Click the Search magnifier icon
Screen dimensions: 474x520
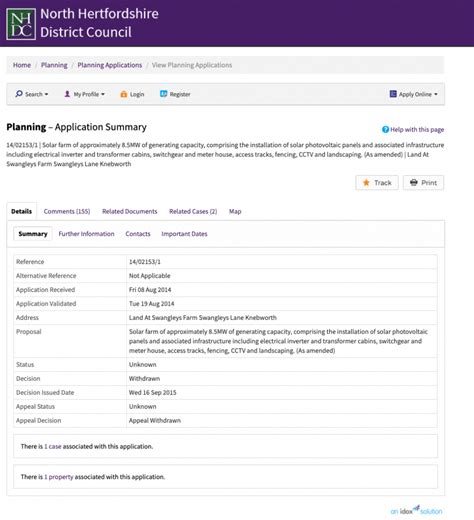pos(19,94)
